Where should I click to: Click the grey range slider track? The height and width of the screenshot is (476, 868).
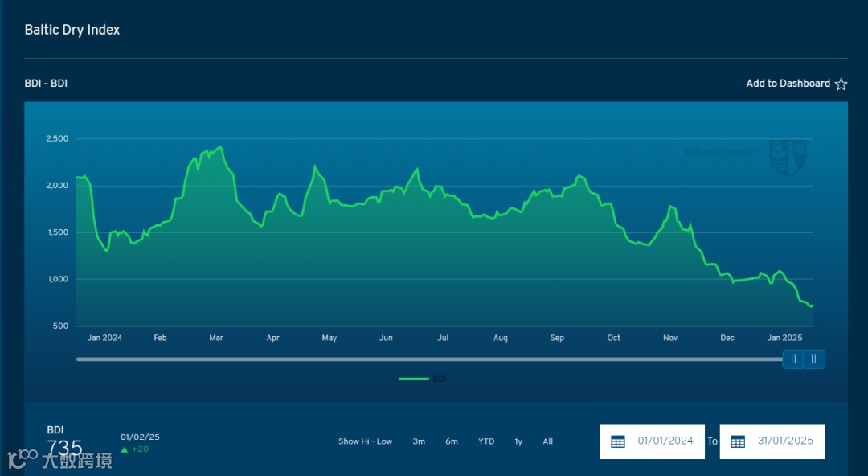pyautogui.click(x=429, y=359)
